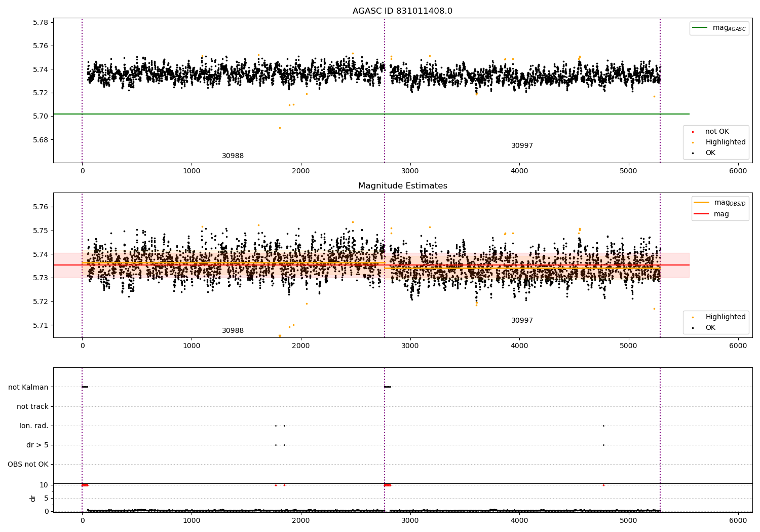The width and height of the screenshot is (760, 532).
Task: Click y-tick '5.78' in the top panel
Action: tap(41, 22)
